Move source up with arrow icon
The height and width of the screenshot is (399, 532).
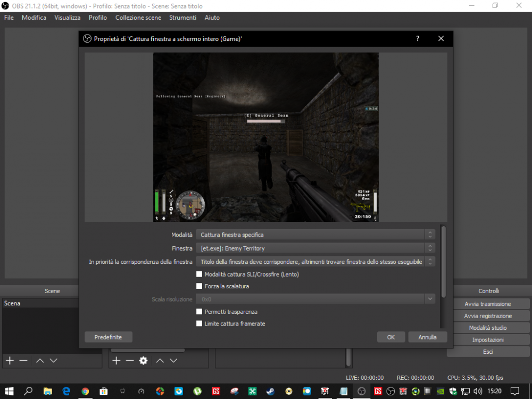pos(160,361)
